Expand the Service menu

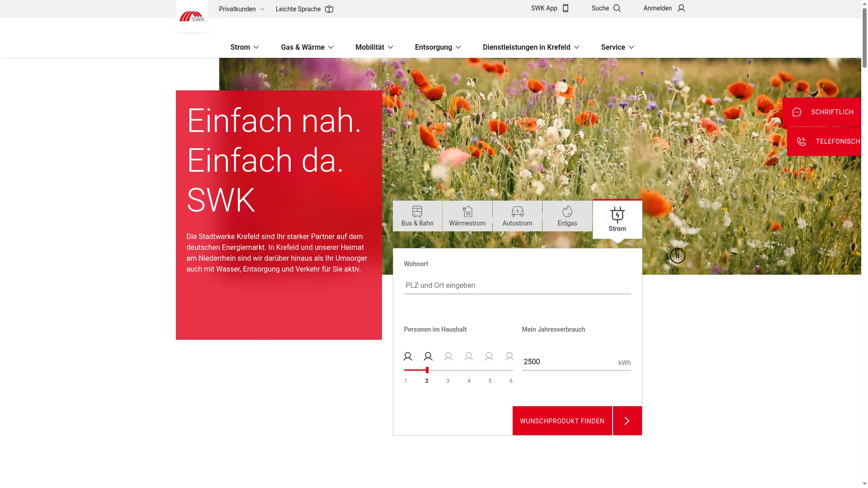(x=618, y=47)
